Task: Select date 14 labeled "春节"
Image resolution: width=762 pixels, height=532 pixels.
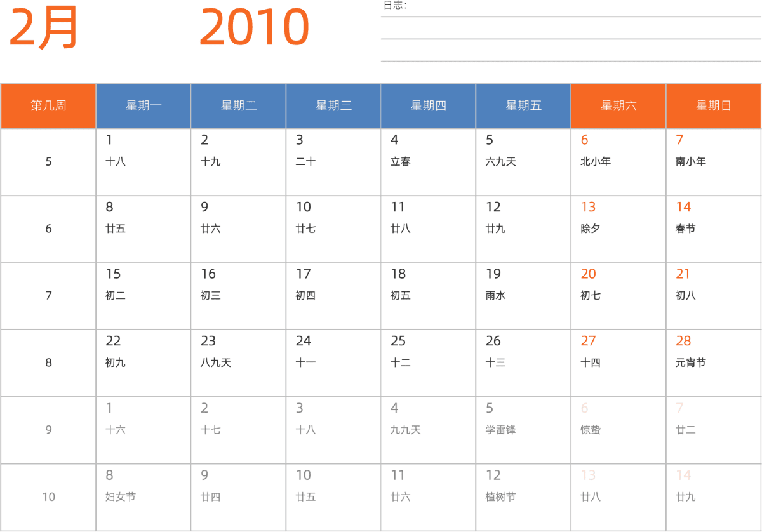Action: (x=714, y=229)
